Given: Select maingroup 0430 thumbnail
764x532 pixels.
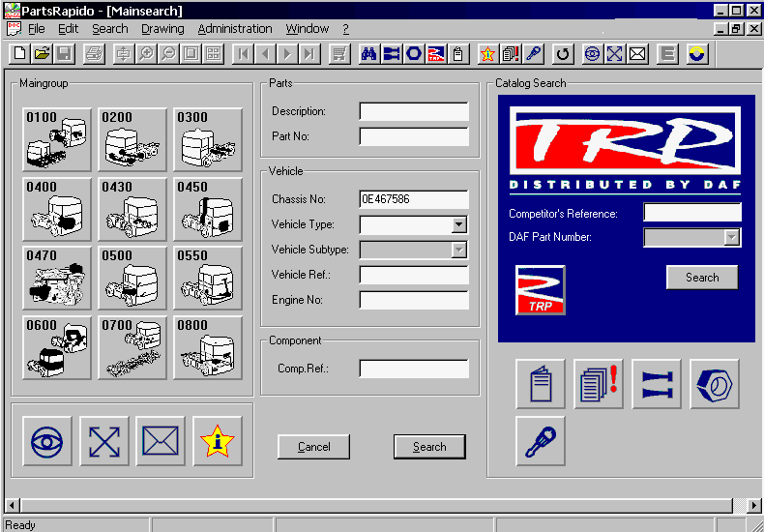Looking at the screenshot, I should [x=132, y=210].
